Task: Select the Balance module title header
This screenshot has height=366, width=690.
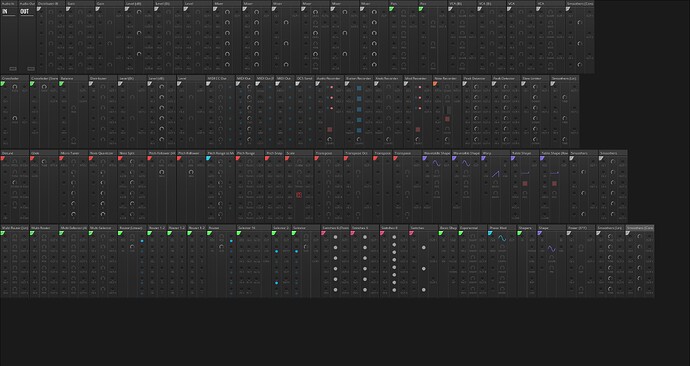Action: coord(73,78)
